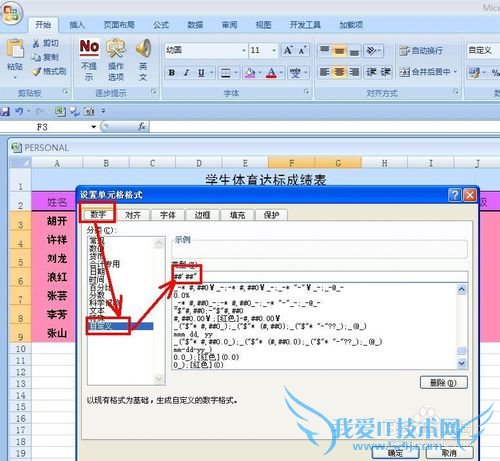Open the 公式 ribbon tab

click(161, 25)
